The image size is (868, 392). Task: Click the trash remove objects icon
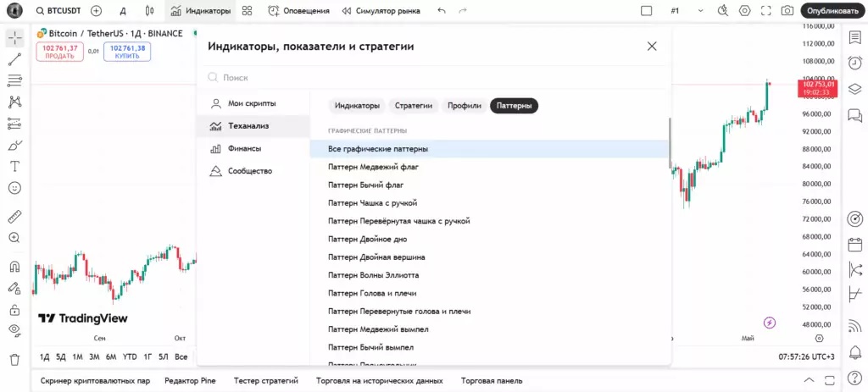click(15, 359)
